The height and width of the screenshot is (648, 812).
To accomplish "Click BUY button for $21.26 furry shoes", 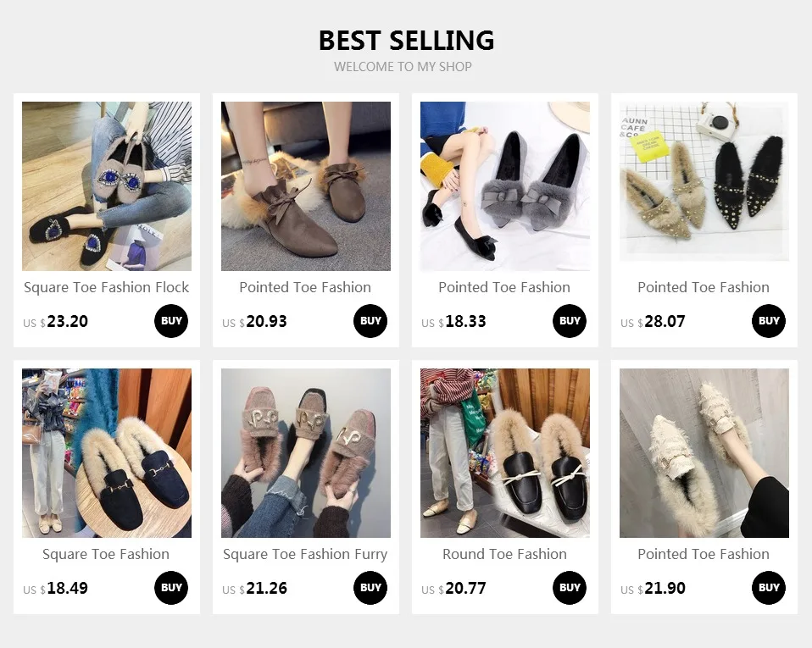I will [x=370, y=588].
